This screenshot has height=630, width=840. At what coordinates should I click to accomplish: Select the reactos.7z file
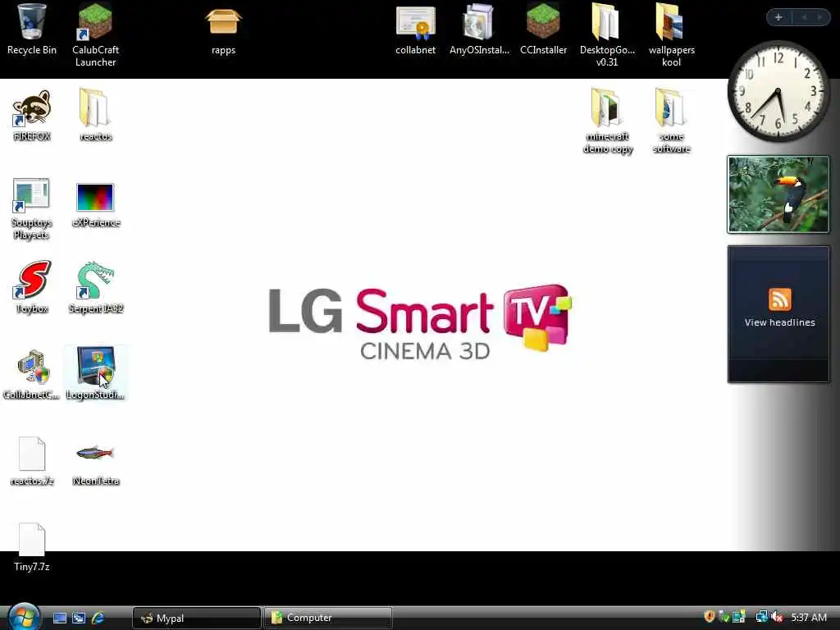pyautogui.click(x=32, y=461)
